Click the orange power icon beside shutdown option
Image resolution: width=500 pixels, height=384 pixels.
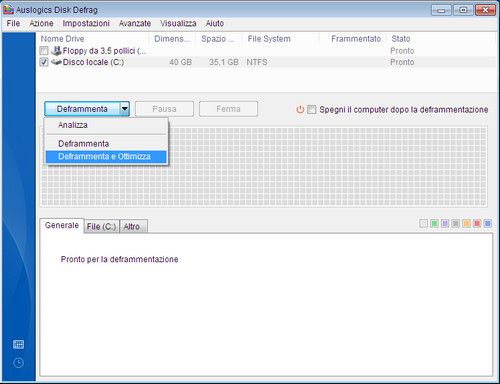point(300,109)
